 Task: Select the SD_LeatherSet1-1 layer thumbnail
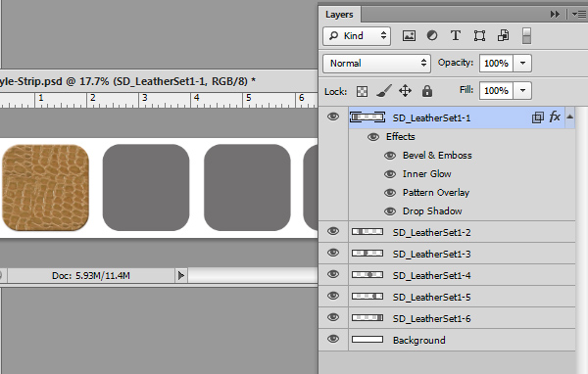pos(367,117)
